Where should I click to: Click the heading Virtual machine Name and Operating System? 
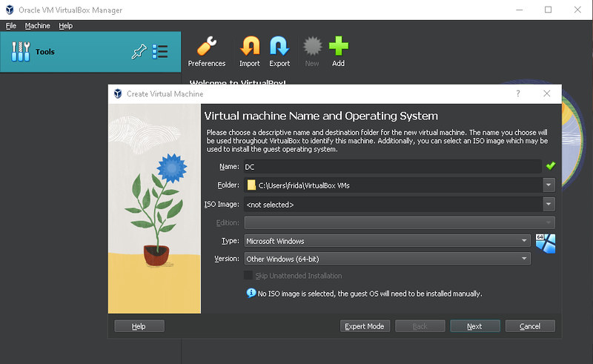321,116
